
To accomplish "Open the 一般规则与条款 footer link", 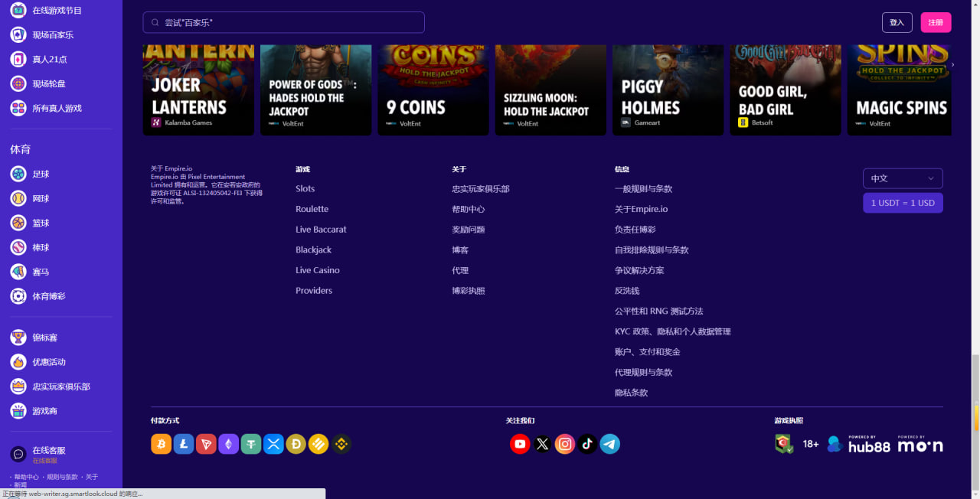I will 644,189.
